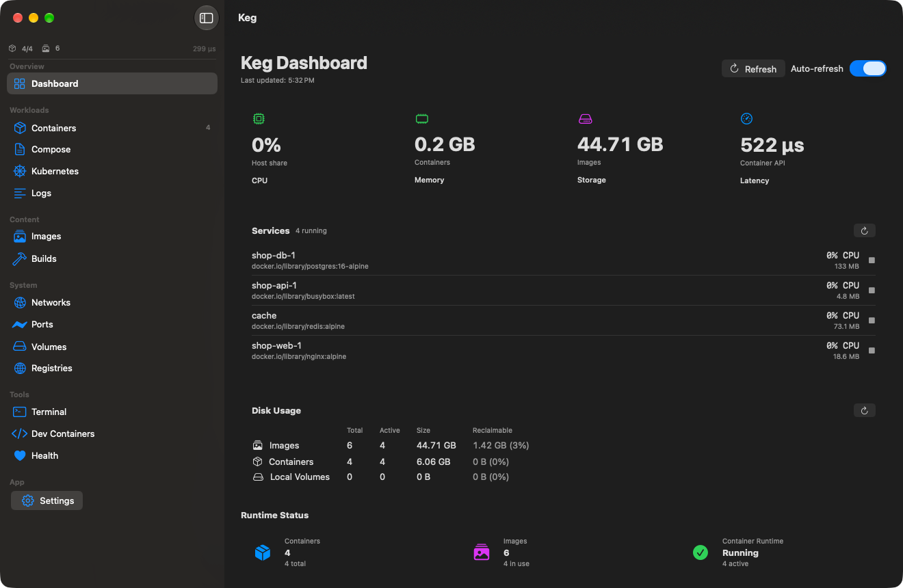
Task: Click the 1.42 GB (3%) reclaimable value
Action: pyautogui.click(x=501, y=445)
